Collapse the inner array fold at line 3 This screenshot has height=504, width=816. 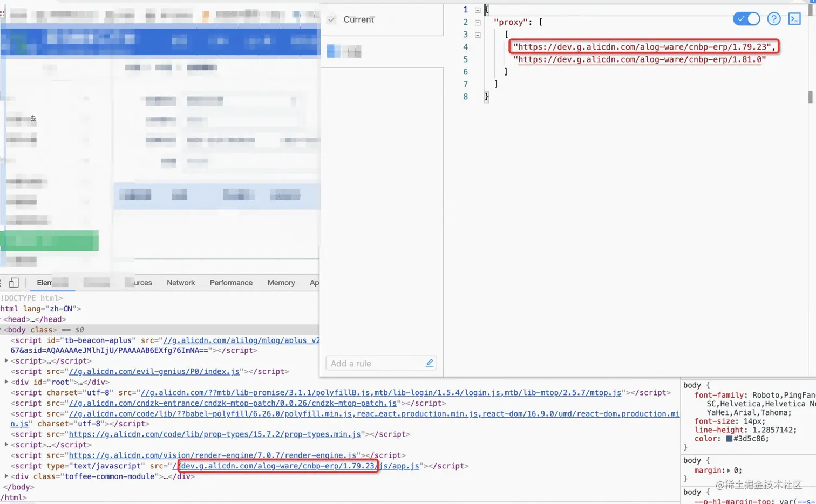tap(478, 35)
